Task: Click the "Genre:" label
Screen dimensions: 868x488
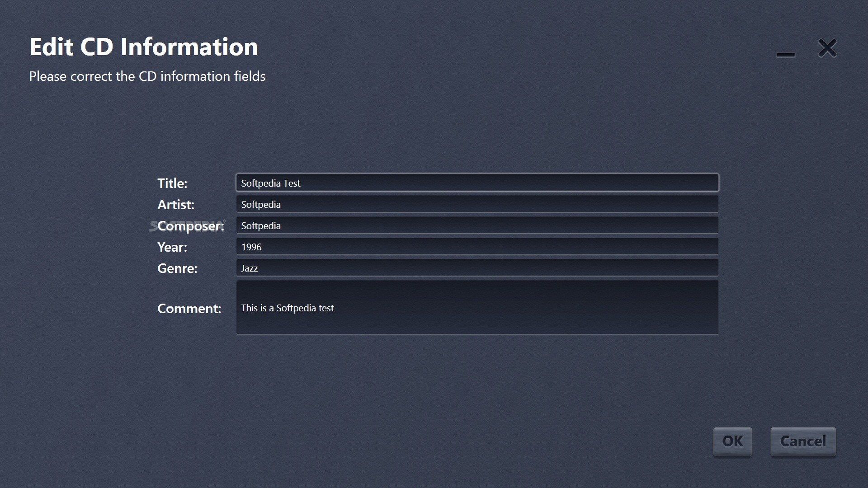Action: click(177, 268)
